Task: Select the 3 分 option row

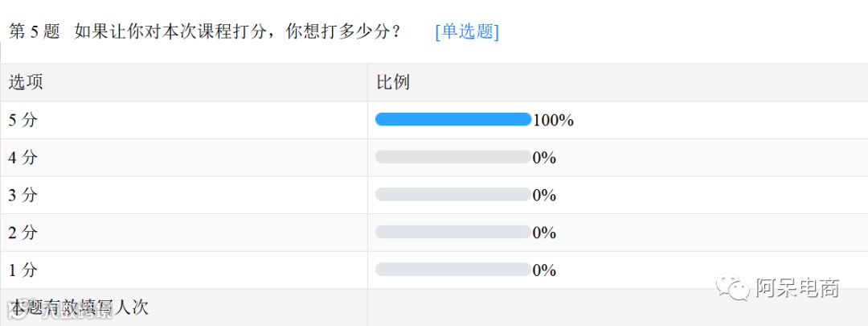Action: click(x=23, y=195)
